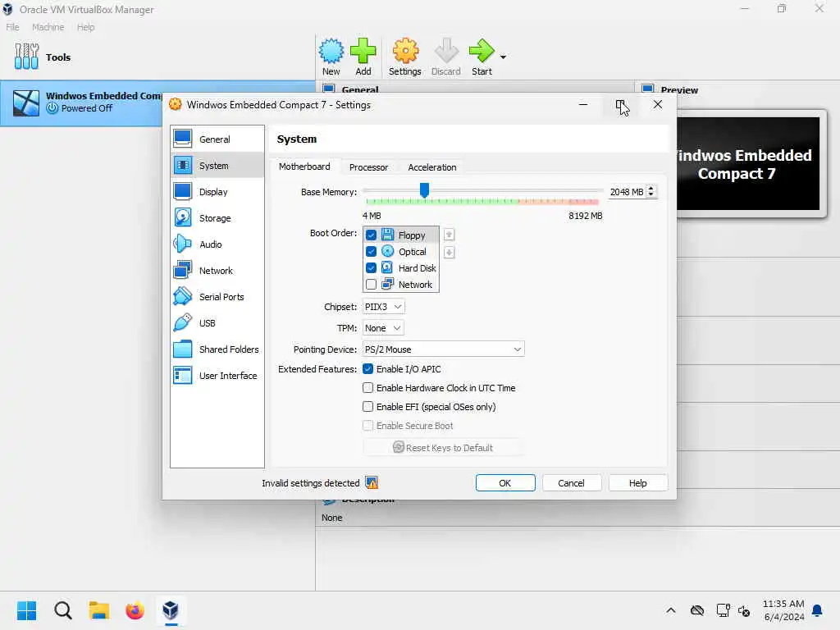Click Help button in dialog
The image size is (840, 630).
(x=637, y=482)
